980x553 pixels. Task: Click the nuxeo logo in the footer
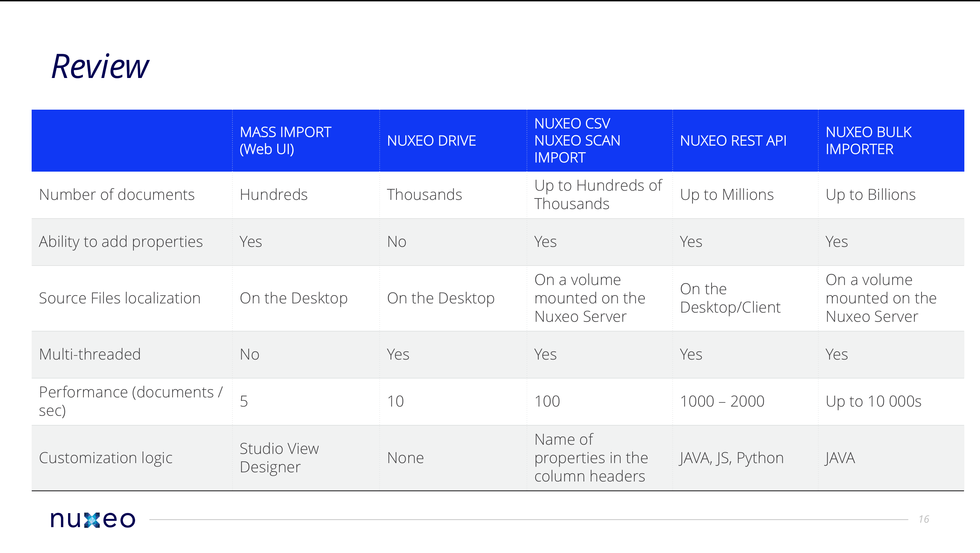tap(93, 520)
